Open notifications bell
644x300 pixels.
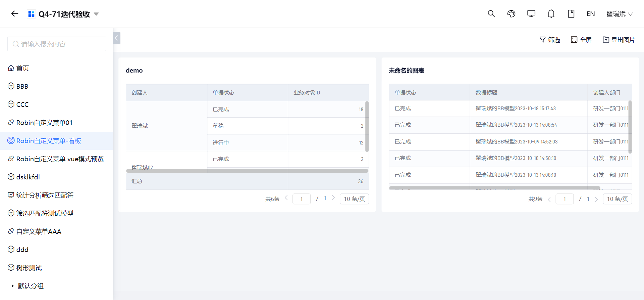pos(551,14)
